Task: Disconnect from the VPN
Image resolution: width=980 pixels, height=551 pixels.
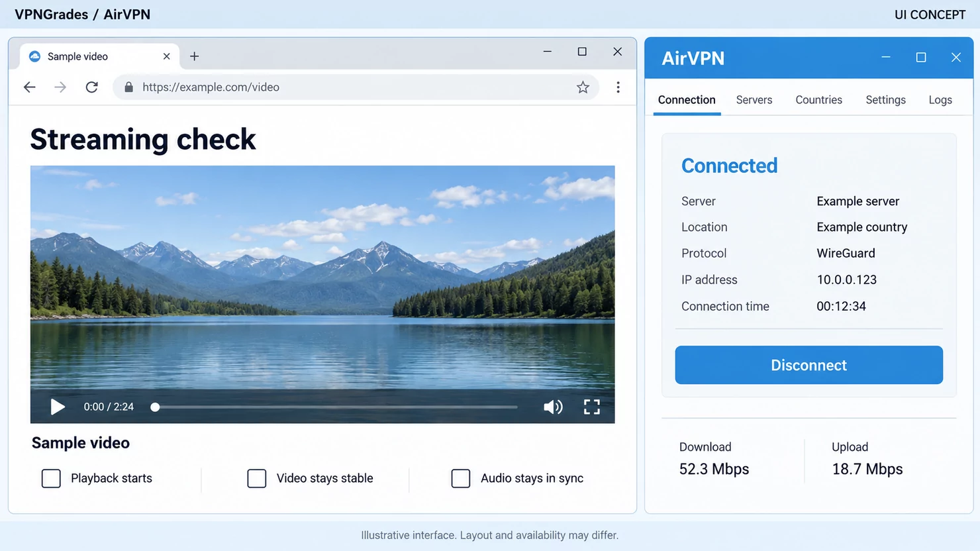Action: tap(809, 365)
